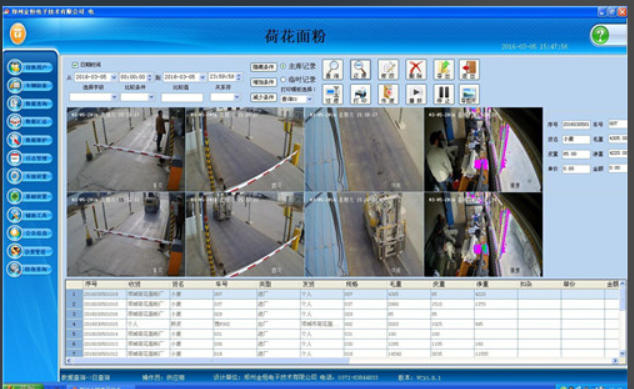This screenshot has height=389, width=634.
Task: Click the 货名 field in the detail panel
Action: (x=576, y=139)
